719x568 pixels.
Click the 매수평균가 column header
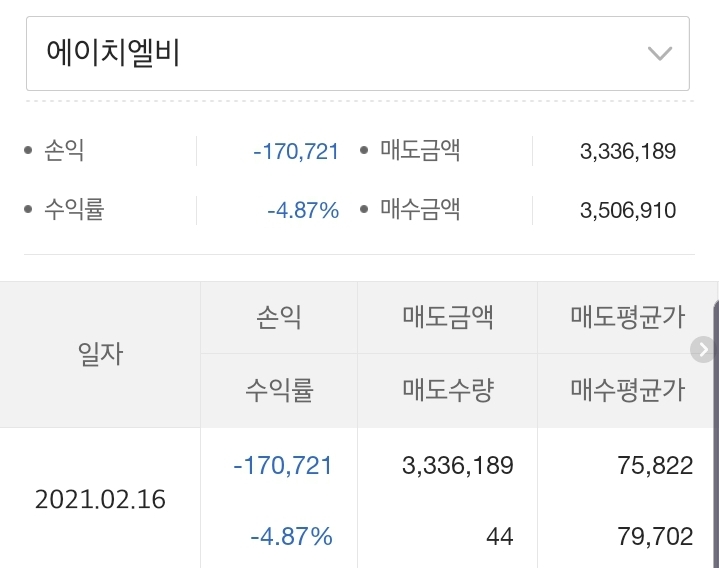627,390
